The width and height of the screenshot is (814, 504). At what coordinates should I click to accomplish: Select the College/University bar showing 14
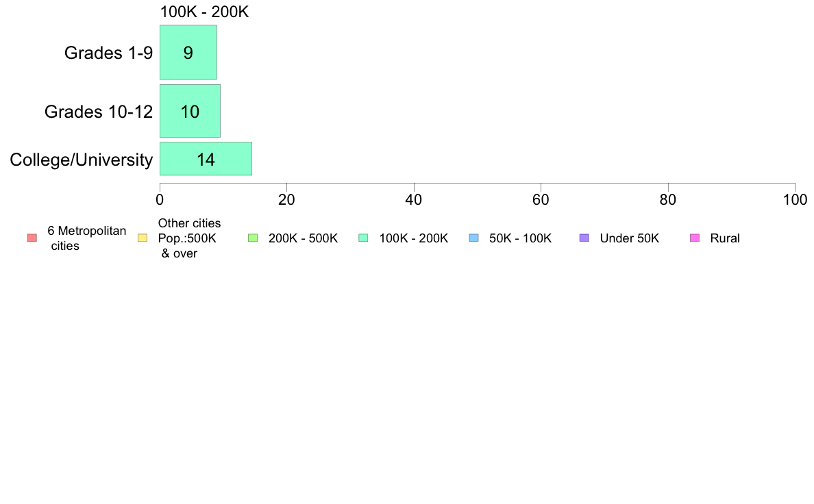pyautogui.click(x=206, y=159)
